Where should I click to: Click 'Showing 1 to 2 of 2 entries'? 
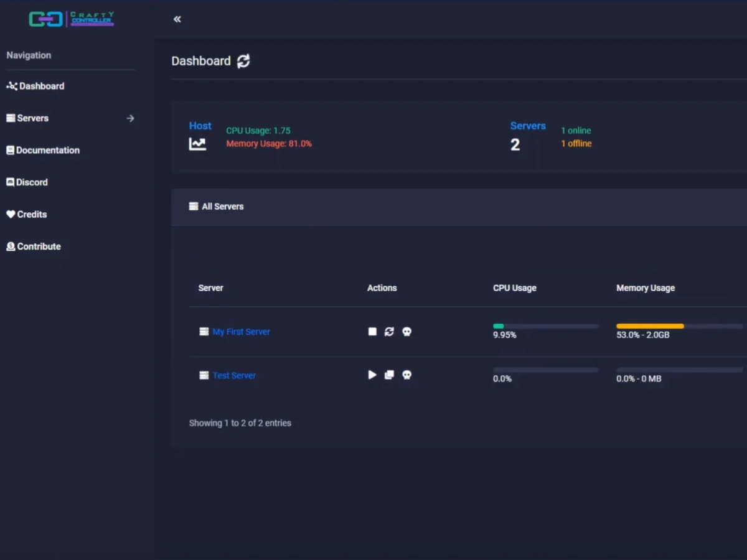240,423
